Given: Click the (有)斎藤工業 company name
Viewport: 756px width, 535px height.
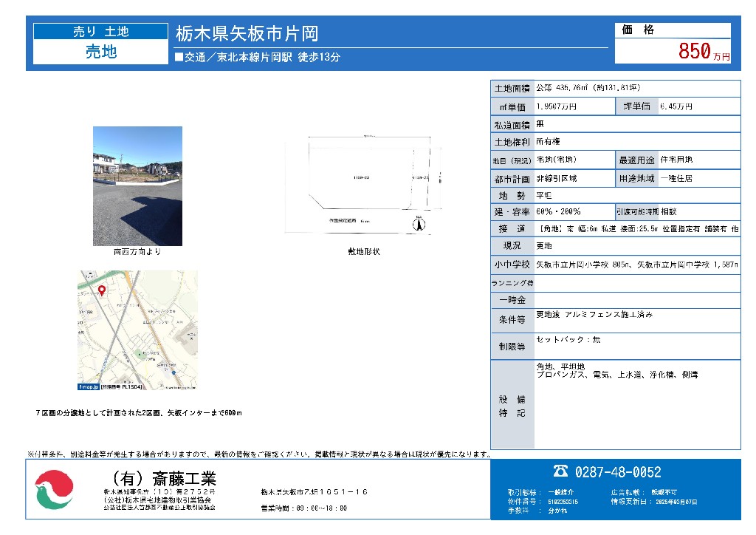Looking at the screenshot, I should pyautogui.click(x=162, y=477).
